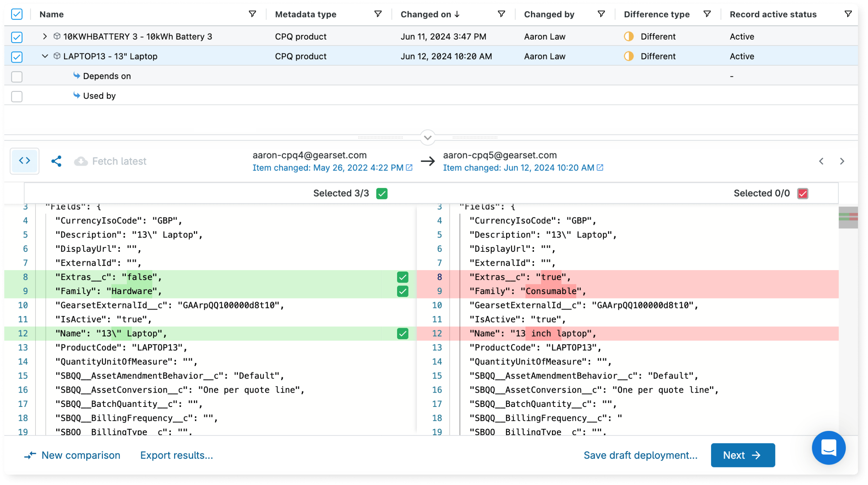Click Save draft deployment
This screenshot has height=485, width=868.
pyautogui.click(x=640, y=455)
